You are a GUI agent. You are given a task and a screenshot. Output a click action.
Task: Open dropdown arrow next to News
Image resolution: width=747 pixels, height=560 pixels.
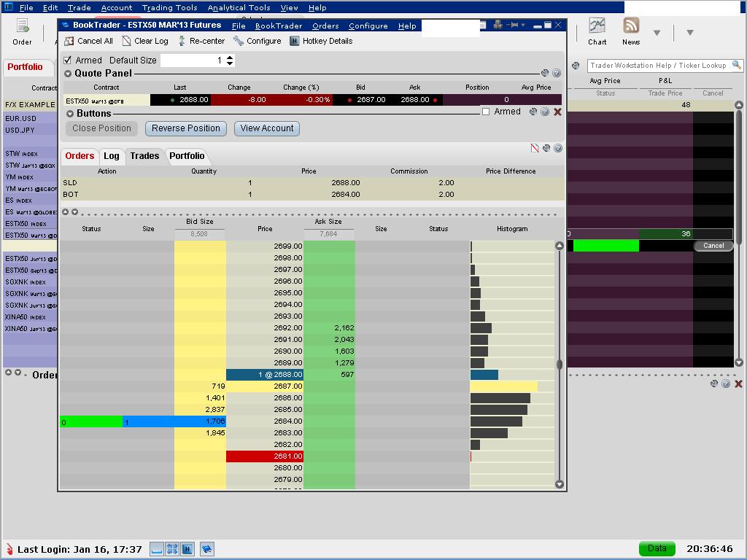pos(657,33)
